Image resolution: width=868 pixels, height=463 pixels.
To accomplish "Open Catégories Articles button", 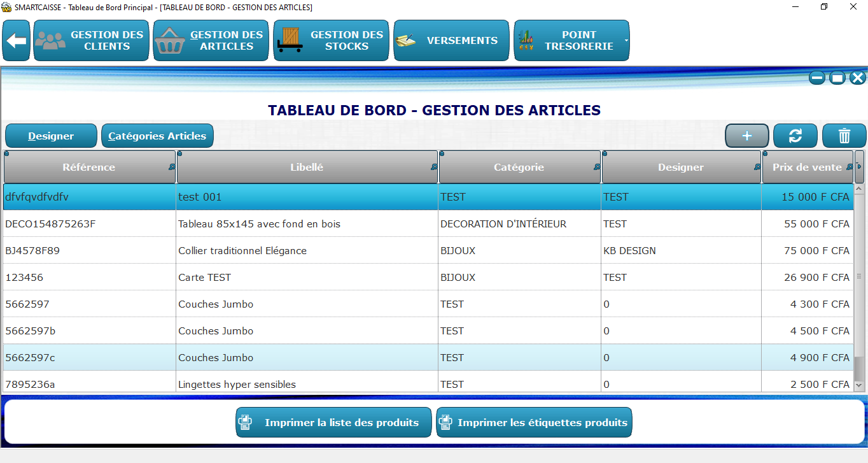I will 157,136.
